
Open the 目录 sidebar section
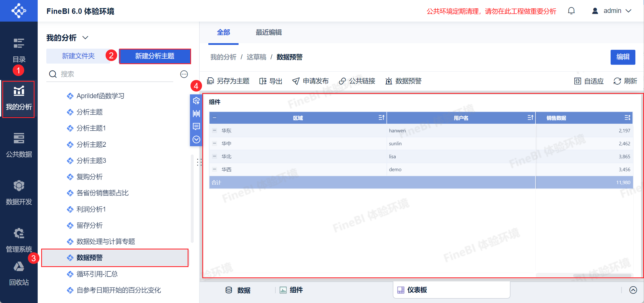[19, 50]
